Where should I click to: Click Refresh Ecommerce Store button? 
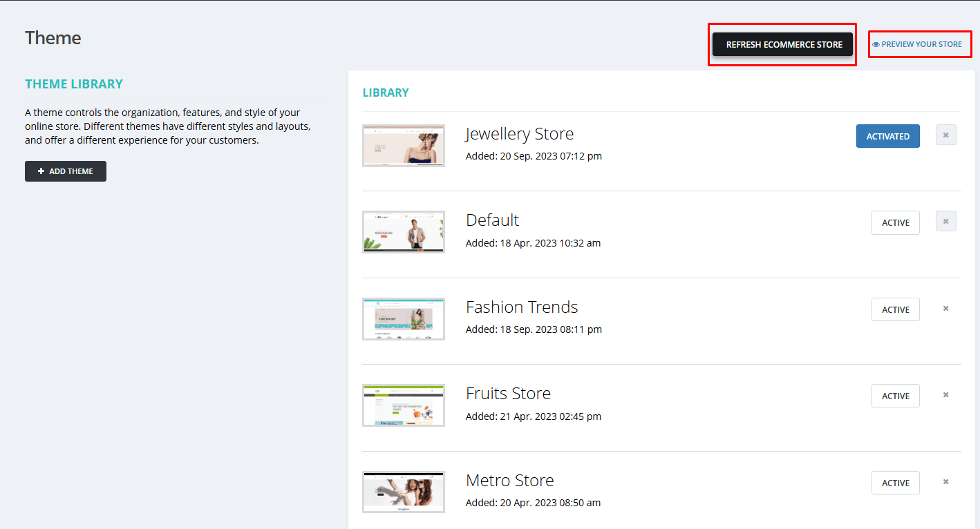[784, 45]
